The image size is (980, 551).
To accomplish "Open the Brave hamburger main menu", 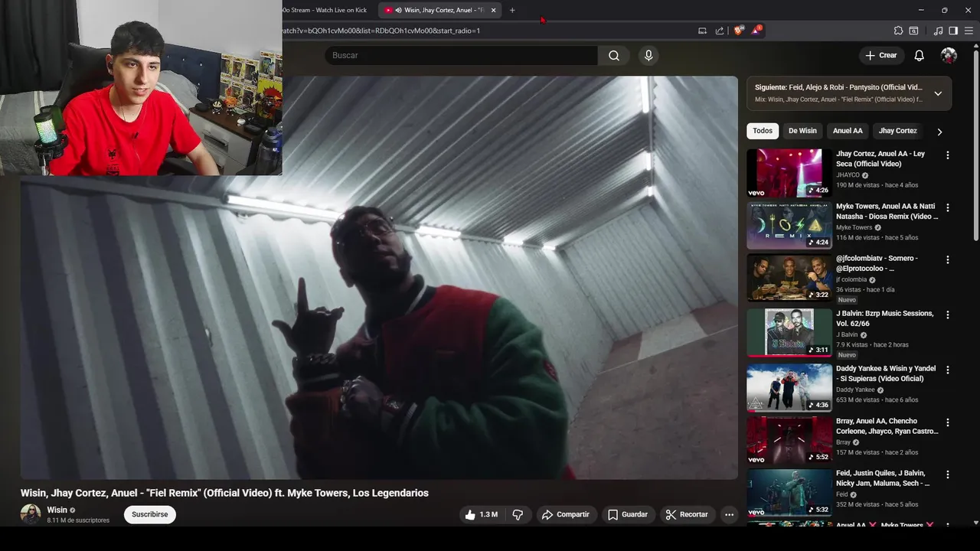I will pyautogui.click(x=969, y=31).
